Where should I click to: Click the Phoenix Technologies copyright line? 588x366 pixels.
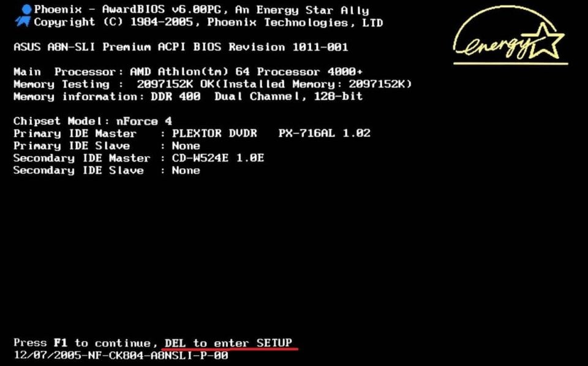click(x=208, y=23)
